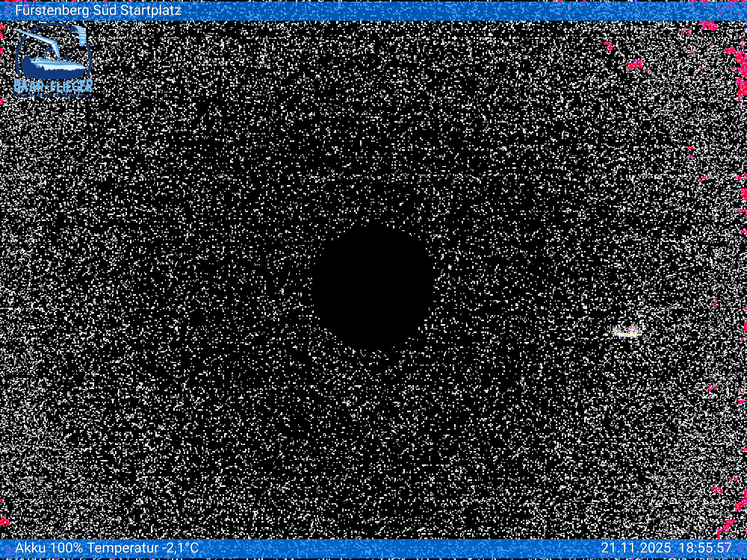
Task: Click the large black disc in image
Action: [x=371, y=287]
